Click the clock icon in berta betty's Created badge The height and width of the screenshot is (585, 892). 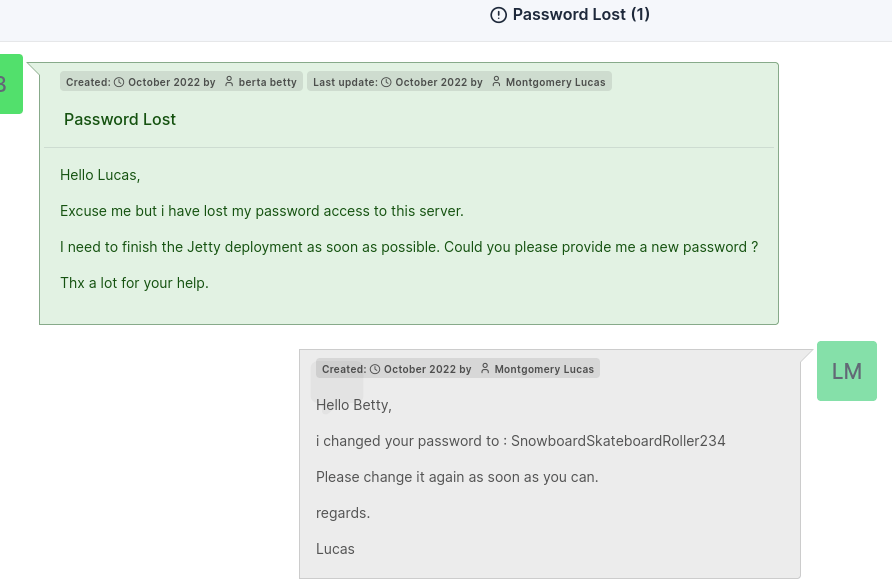click(x=119, y=82)
